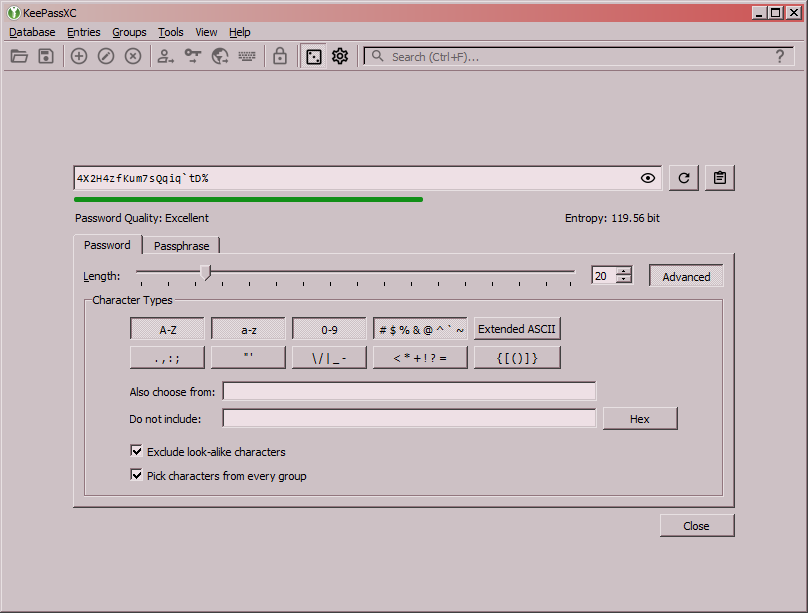Click the add new entry plus icon

(x=79, y=56)
